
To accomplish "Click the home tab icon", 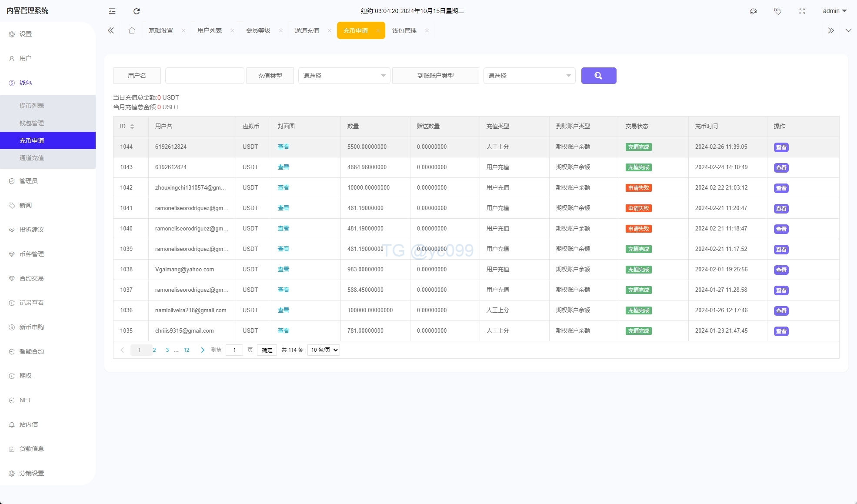I will 132,30.
